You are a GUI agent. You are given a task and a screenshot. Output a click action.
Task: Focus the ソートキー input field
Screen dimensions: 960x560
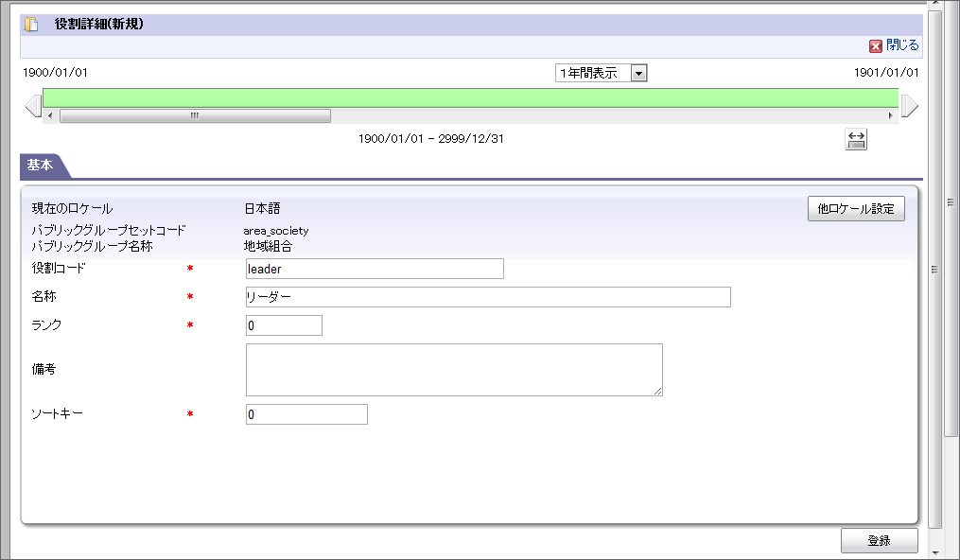pos(306,414)
